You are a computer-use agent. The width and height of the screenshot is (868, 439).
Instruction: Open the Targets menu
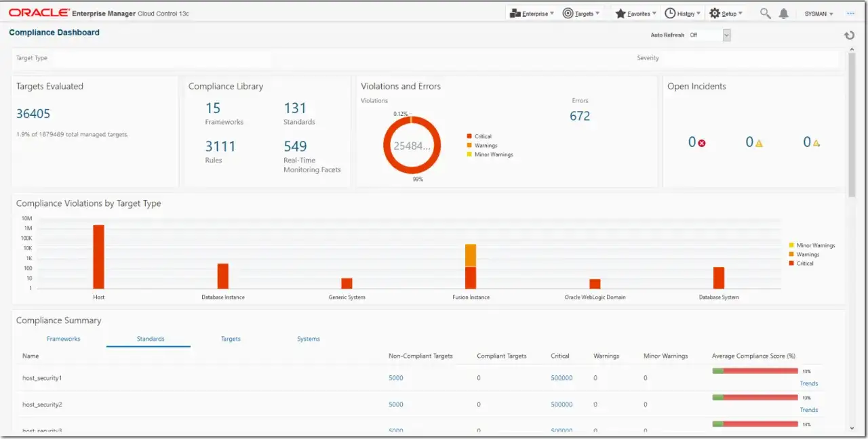(580, 14)
